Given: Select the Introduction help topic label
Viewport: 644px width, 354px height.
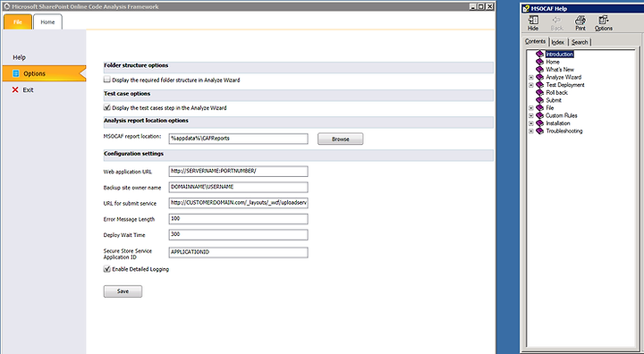Looking at the screenshot, I should point(559,55).
